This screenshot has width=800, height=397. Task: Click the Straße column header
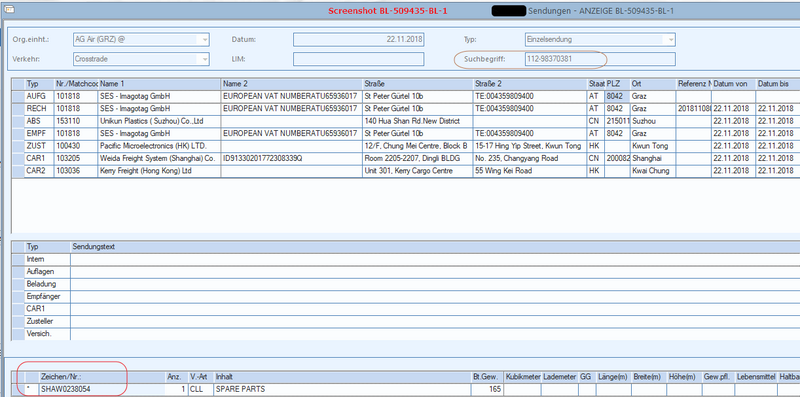click(x=417, y=84)
